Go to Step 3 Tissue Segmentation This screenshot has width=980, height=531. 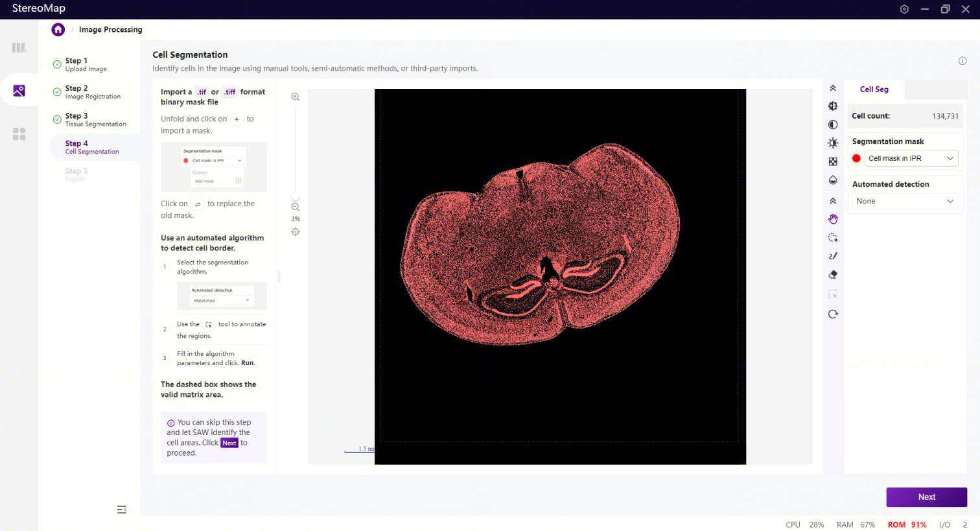(x=95, y=119)
